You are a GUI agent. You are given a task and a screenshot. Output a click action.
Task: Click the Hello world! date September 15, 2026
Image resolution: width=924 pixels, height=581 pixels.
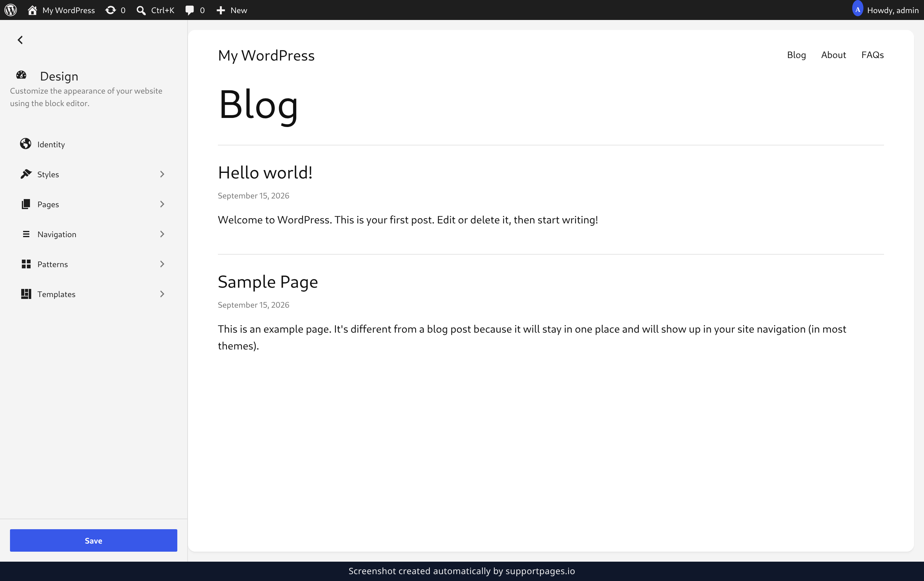click(x=254, y=196)
